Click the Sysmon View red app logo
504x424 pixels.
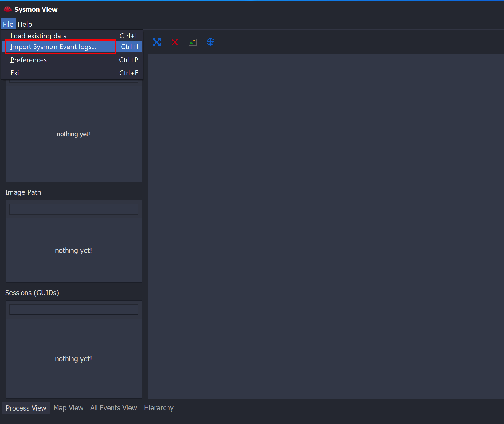pyautogui.click(x=8, y=9)
